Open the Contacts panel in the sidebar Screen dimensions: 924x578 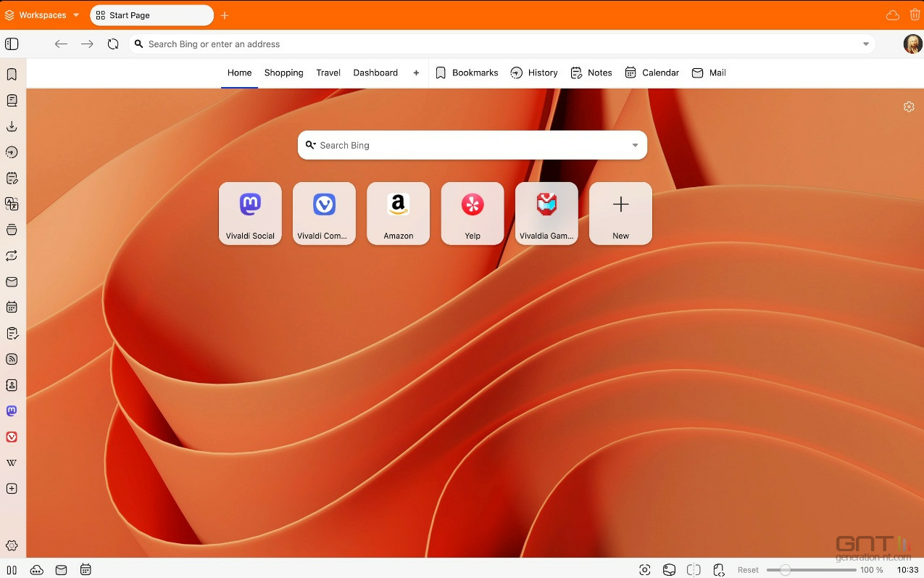(12, 385)
